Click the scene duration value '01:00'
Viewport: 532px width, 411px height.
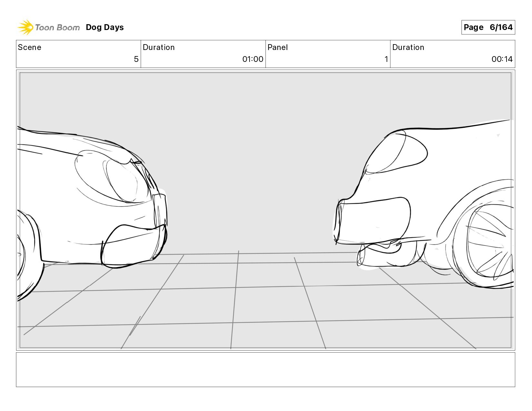click(x=253, y=59)
